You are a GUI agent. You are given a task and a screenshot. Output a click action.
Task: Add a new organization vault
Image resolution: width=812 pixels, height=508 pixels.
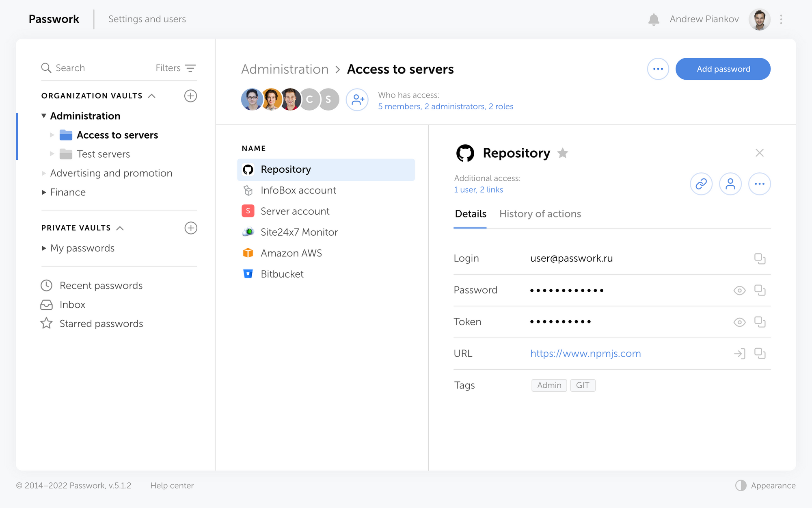coord(190,96)
